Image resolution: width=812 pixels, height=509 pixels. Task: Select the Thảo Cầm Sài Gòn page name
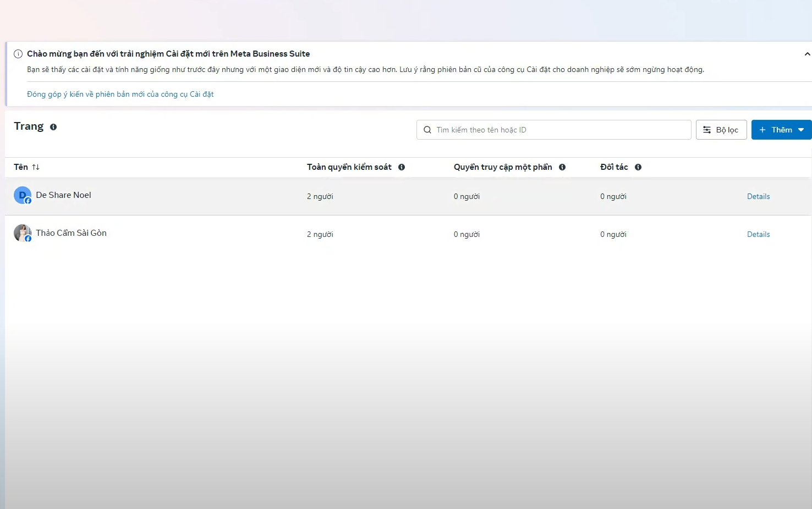pos(71,233)
